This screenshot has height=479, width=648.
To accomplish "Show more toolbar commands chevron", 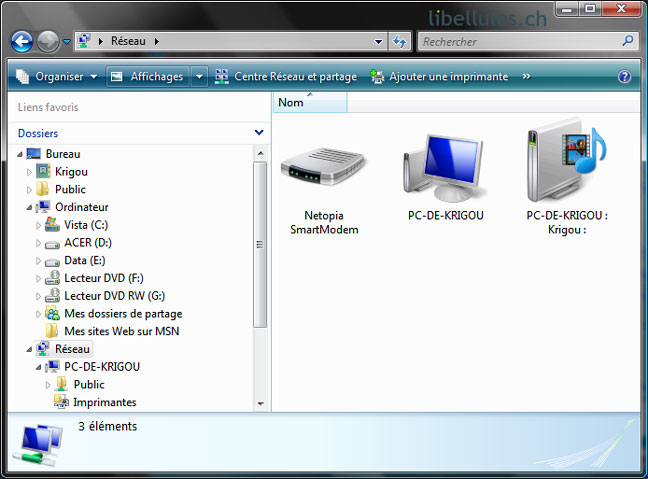I will click(x=526, y=76).
